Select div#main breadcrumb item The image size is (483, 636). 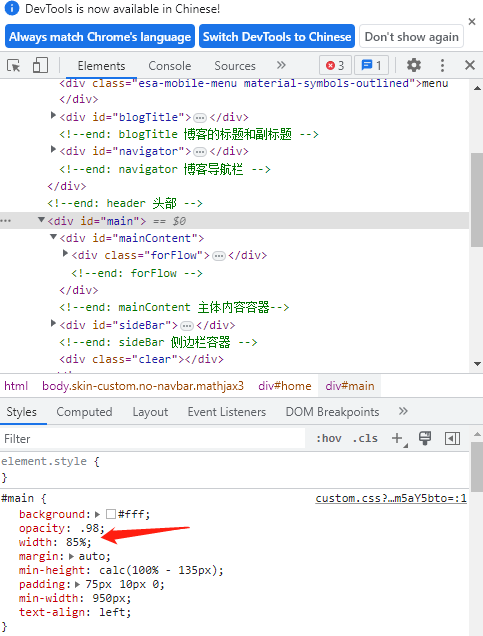coord(350,386)
